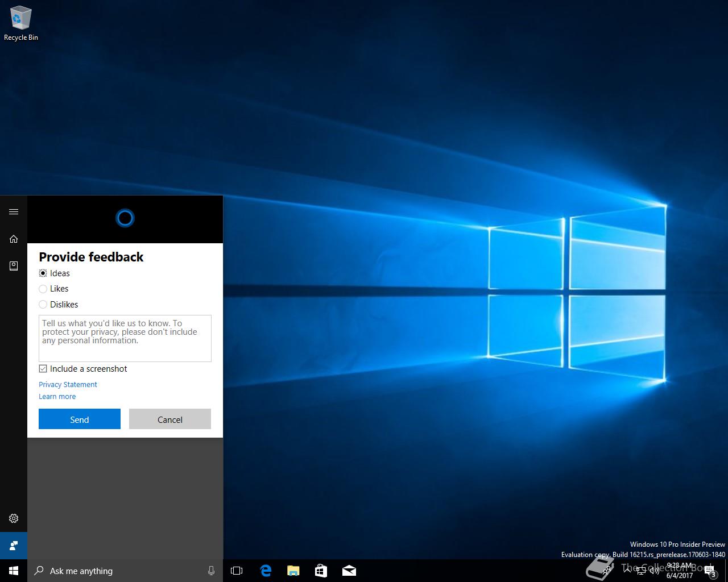Click the Cortana feedback icon in sidebar
This screenshot has width=728, height=582.
[x=14, y=546]
